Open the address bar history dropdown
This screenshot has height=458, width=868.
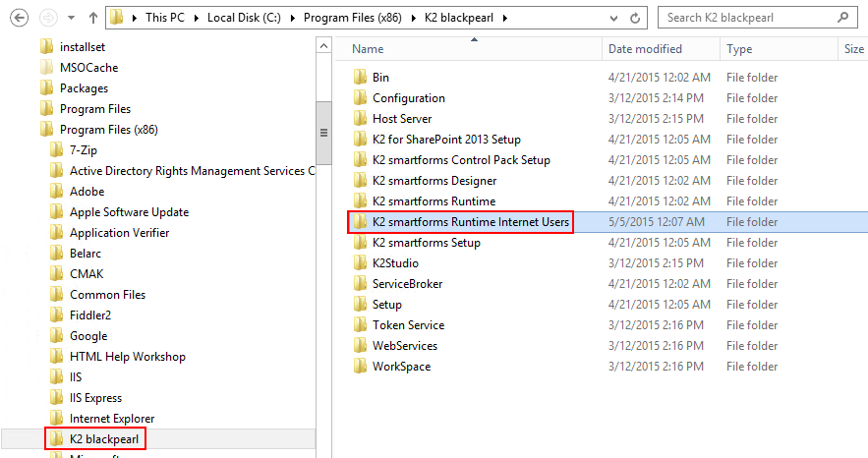pyautogui.click(x=616, y=18)
